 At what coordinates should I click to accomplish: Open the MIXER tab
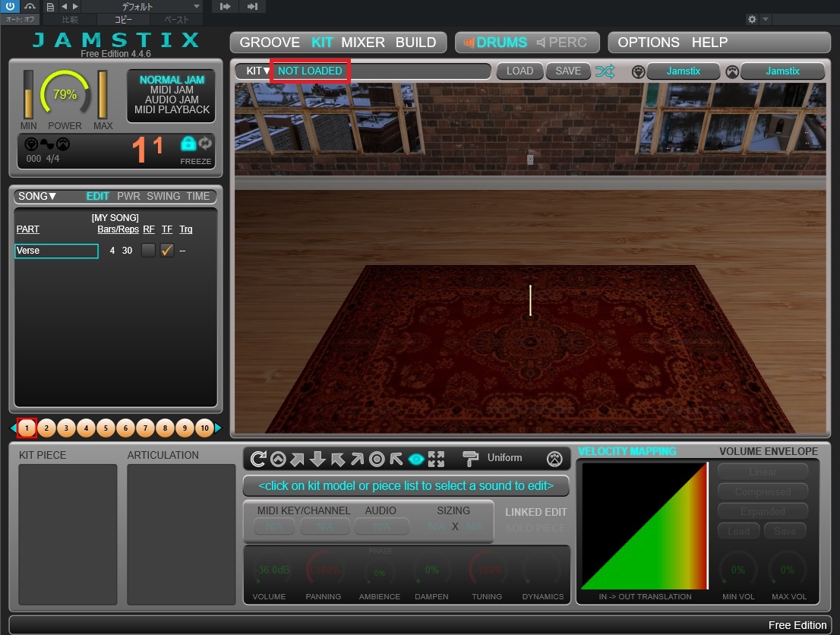(362, 43)
